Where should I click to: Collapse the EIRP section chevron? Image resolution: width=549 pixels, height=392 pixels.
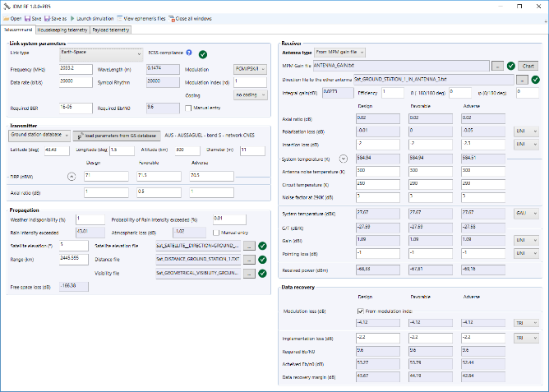[x=72, y=176]
